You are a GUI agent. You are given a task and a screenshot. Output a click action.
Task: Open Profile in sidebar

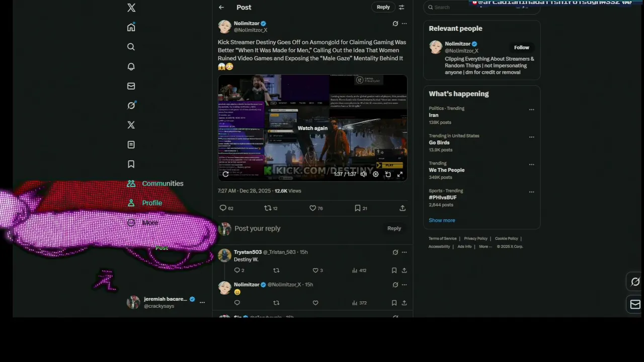pyautogui.click(x=144, y=203)
